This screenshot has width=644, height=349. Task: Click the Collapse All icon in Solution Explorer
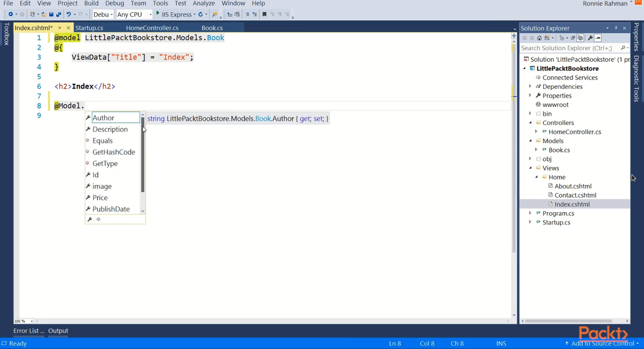(x=573, y=38)
